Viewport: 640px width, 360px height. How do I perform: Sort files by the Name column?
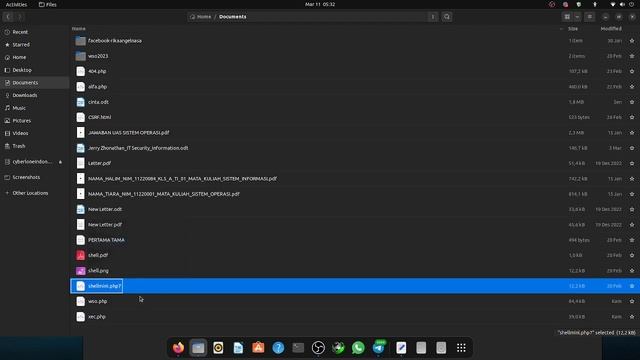pos(79,29)
